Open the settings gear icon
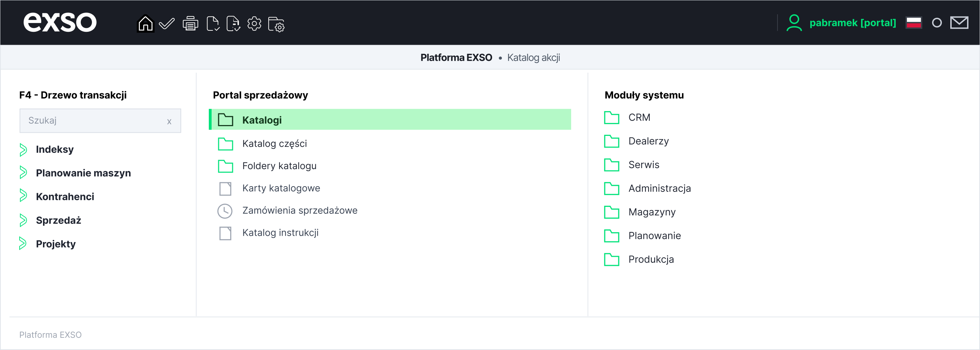This screenshot has width=980, height=350. [254, 23]
